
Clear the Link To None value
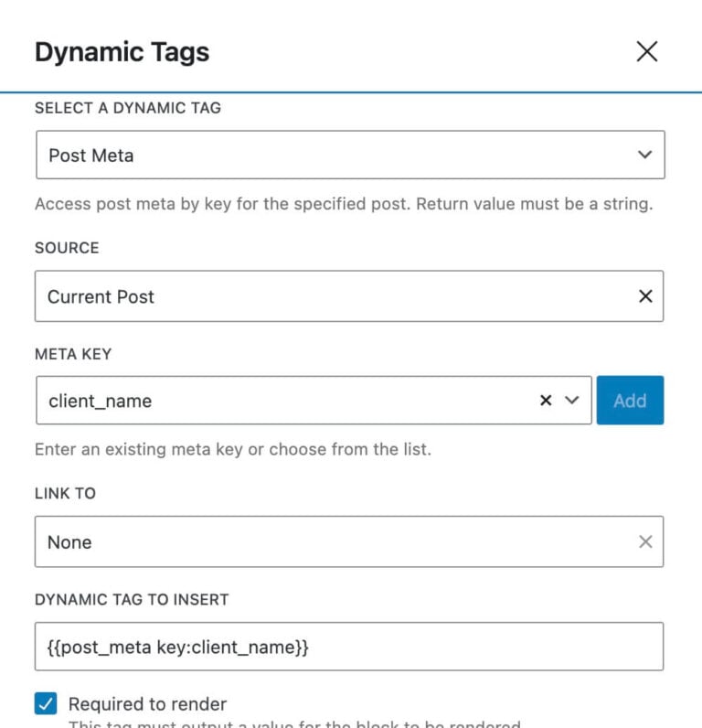coord(645,541)
